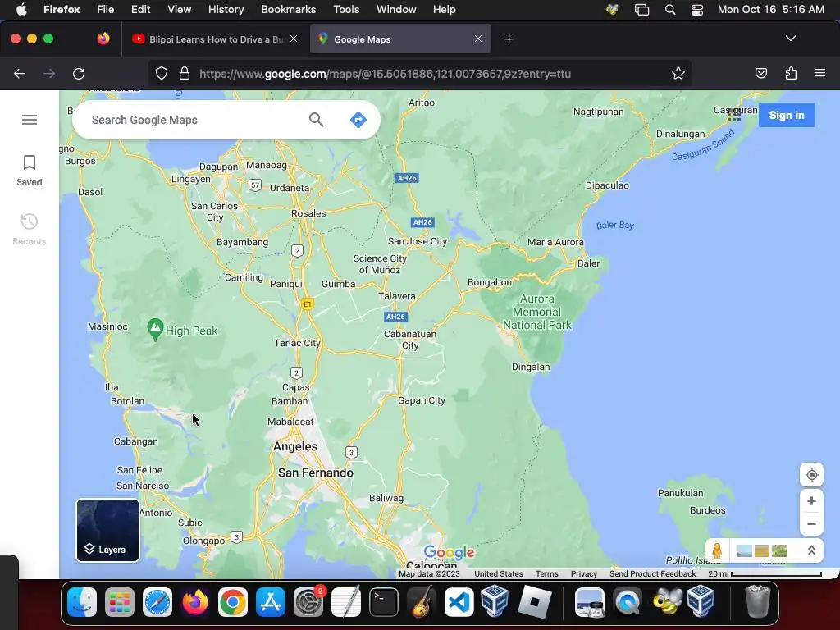Reload the page
Screen dimensions: 840x630
click(x=79, y=73)
